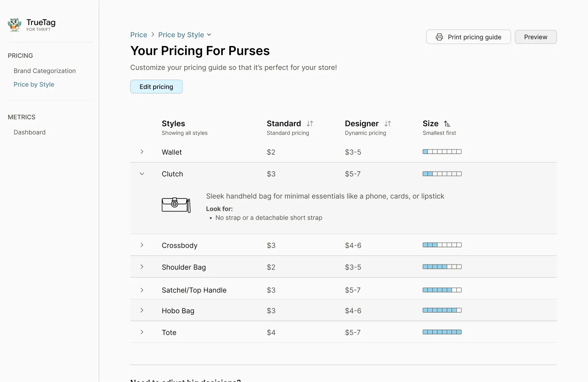Open Brand Categorization in sidebar
Screen dimensions: 588x382
tap(45, 71)
